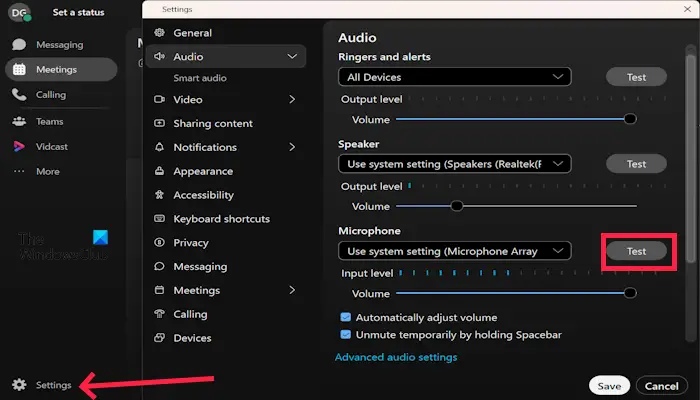Click the Appearance icon
The height and width of the screenshot is (400, 700).
click(x=159, y=171)
